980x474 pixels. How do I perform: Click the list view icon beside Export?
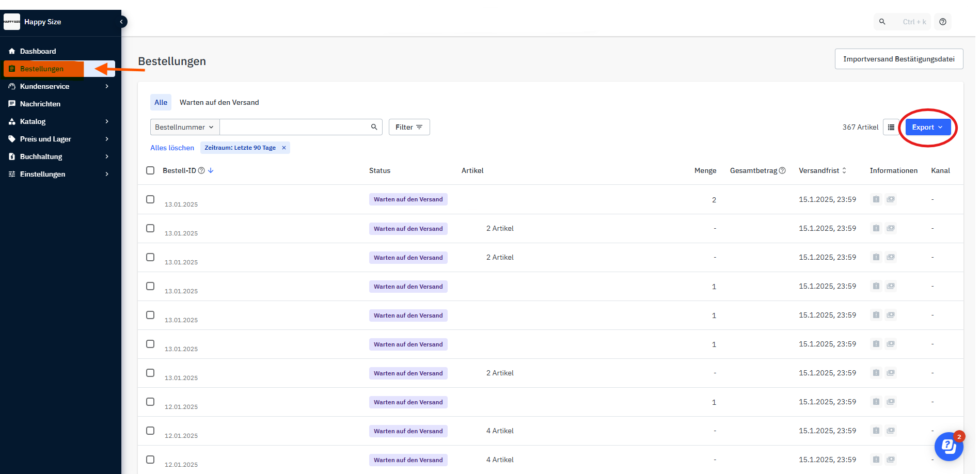[x=891, y=128]
